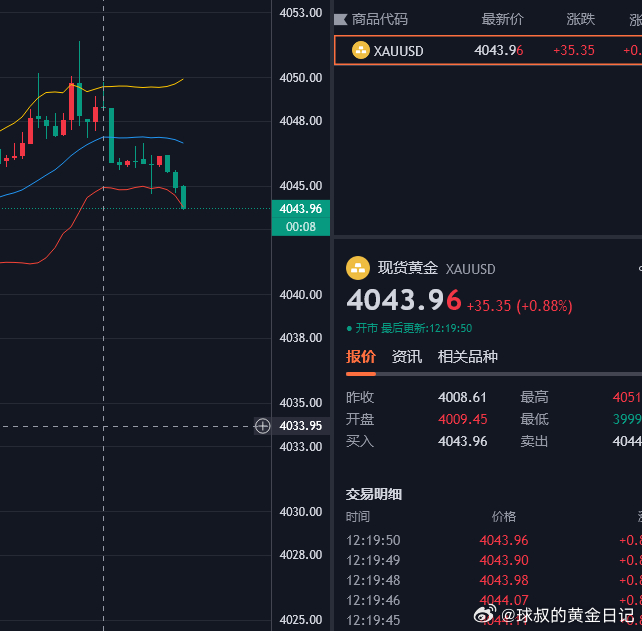This screenshot has height=631, width=642.
Task: Click the current price label 4043.96 on axis
Action: pyautogui.click(x=301, y=209)
